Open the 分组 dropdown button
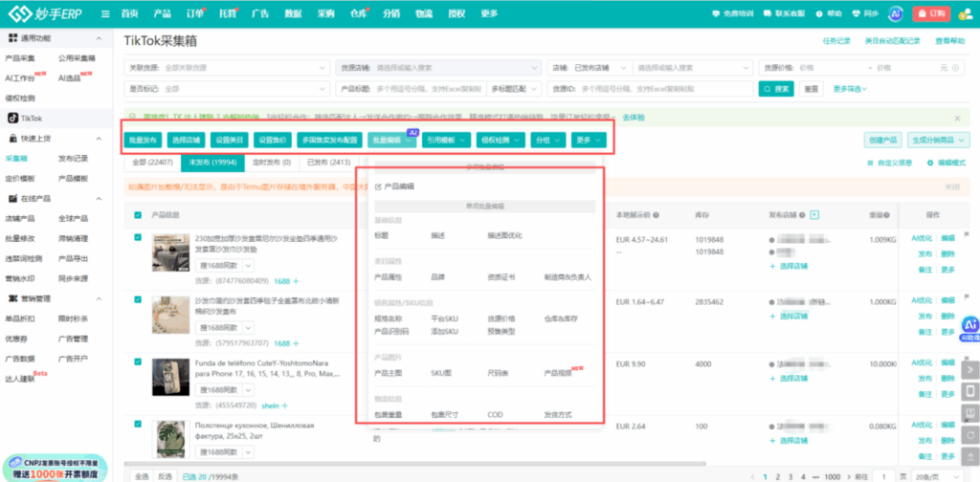The width and height of the screenshot is (980, 482). pyautogui.click(x=548, y=141)
